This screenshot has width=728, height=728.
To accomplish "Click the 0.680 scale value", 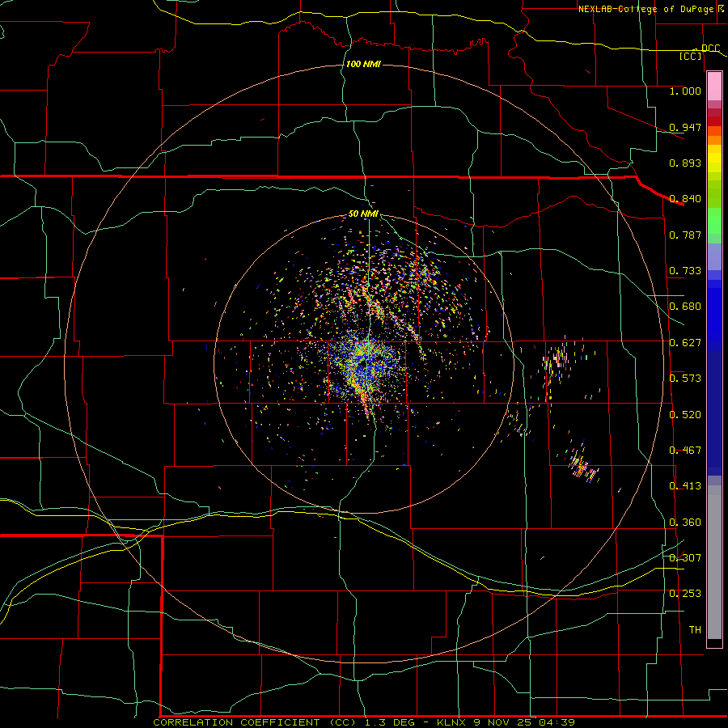I will click(685, 307).
